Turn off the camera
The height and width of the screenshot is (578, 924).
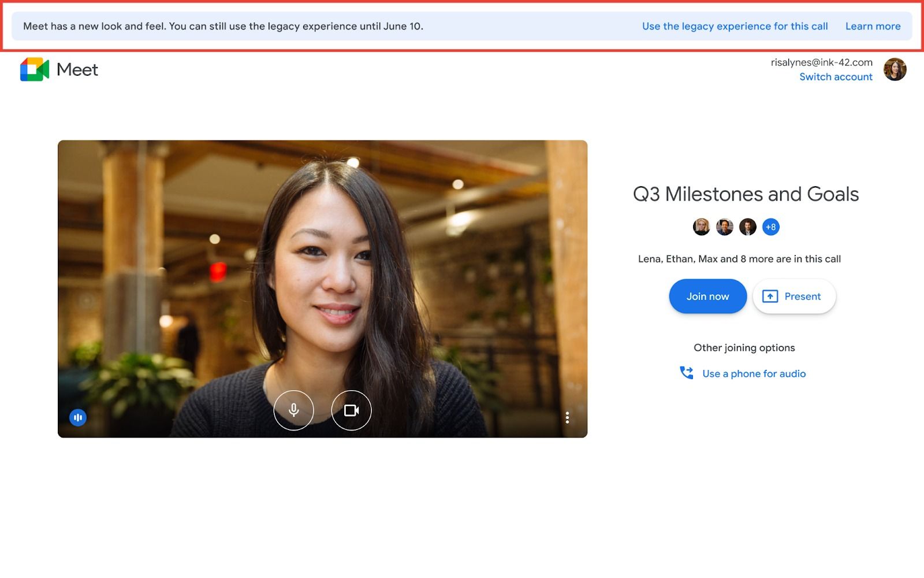pyautogui.click(x=351, y=410)
